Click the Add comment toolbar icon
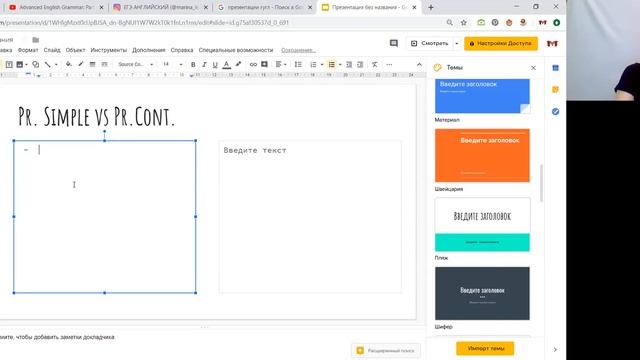The height and width of the screenshot is (360, 640). coord(264,64)
